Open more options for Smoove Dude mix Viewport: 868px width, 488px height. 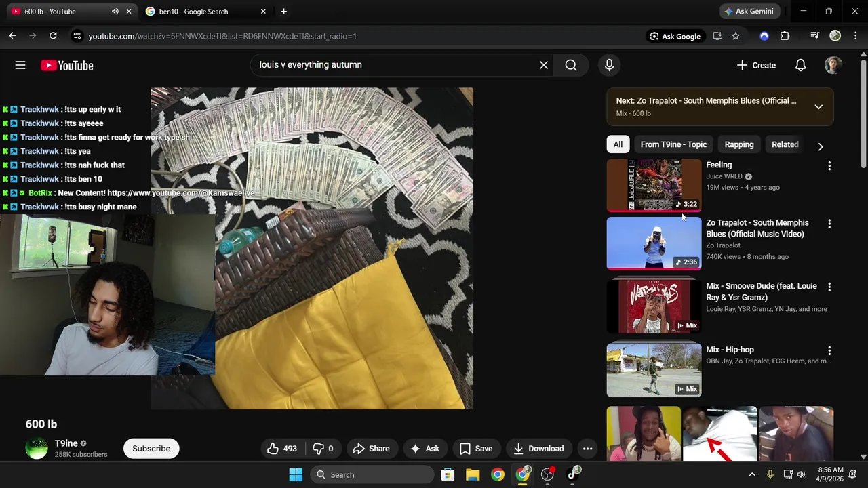click(x=829, y=287)
